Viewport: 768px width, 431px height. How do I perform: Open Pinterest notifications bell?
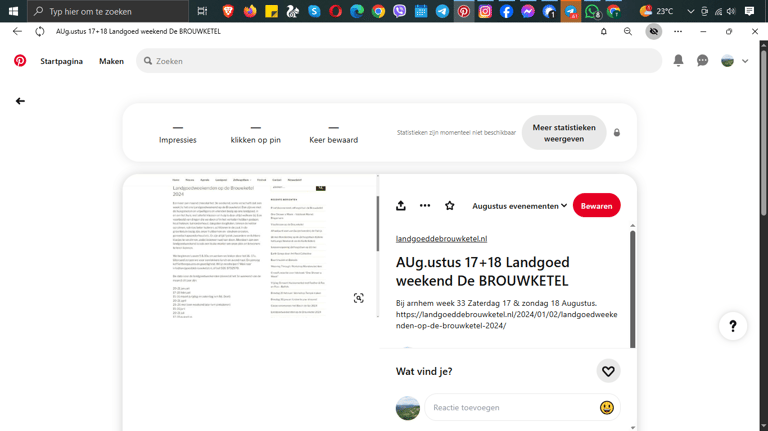tap(678, 60)
